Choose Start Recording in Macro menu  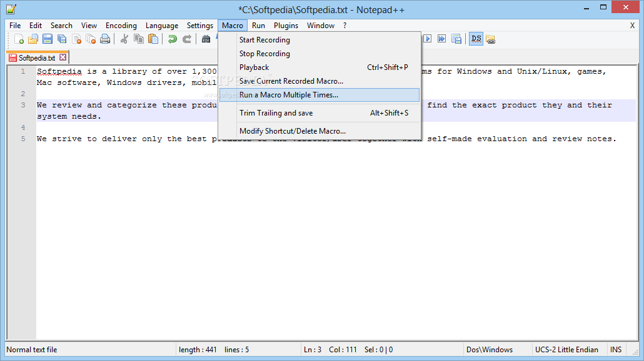pos(319,40)
